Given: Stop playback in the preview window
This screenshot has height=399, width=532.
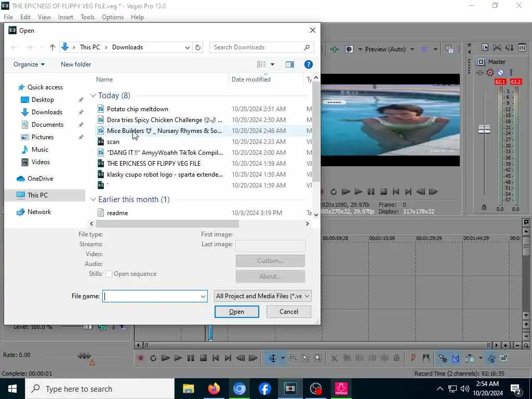Looking at the screenshot, I should [383, 192].
